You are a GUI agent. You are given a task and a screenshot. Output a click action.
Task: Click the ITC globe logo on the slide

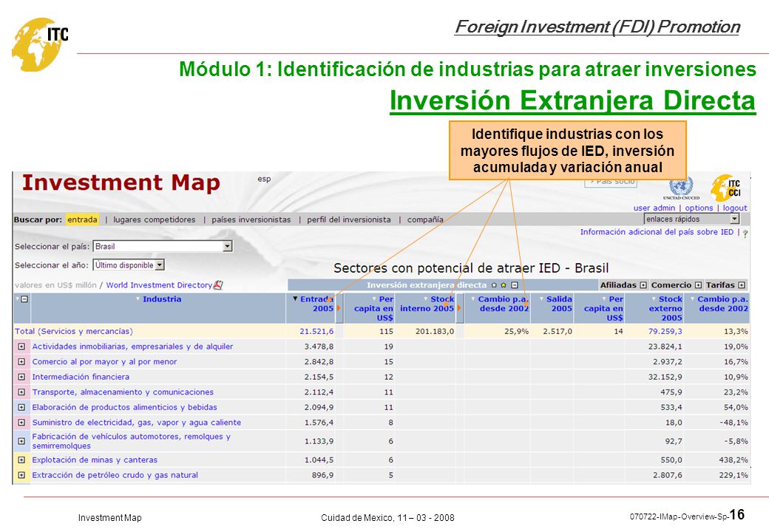40,44
